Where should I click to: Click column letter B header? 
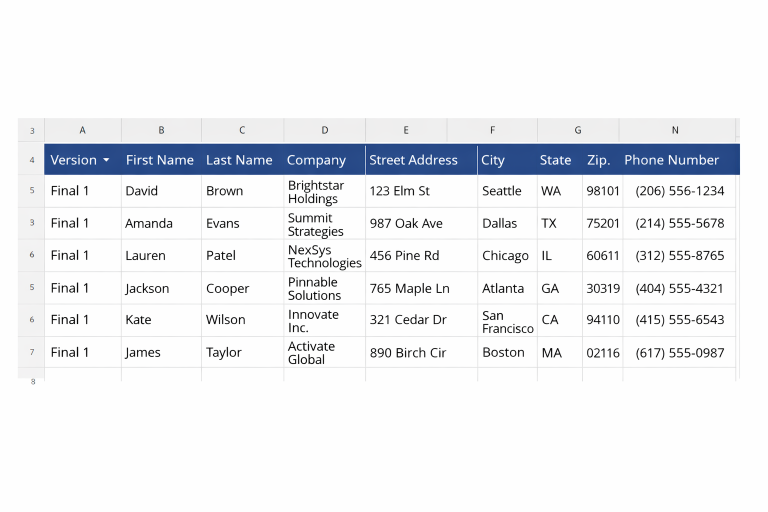pyautogui.click(x=161, y=130)
